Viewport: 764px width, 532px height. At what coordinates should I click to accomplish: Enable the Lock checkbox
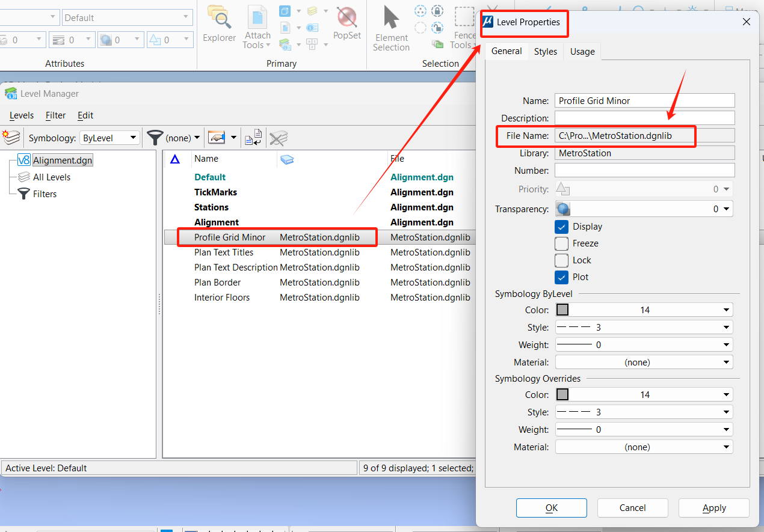(x=561, y=260)
